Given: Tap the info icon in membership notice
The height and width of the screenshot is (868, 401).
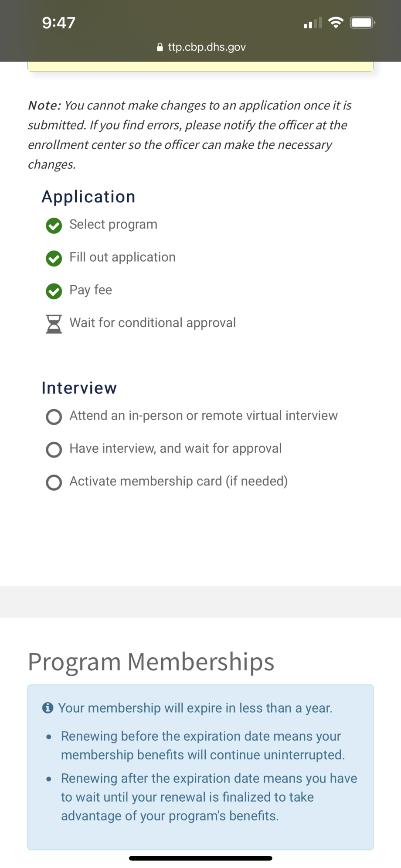Looking at the screenshot, I should [48, 707].
